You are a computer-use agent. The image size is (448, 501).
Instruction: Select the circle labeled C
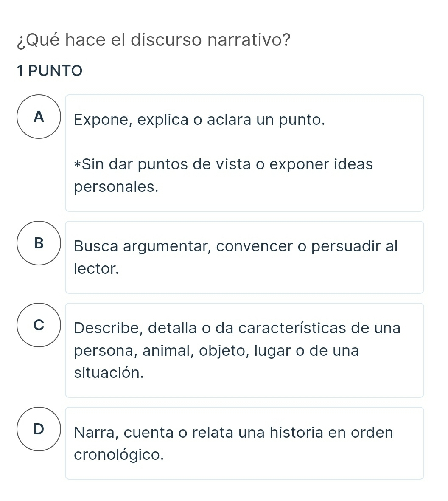pyautogui.click(x=39, y=325)
